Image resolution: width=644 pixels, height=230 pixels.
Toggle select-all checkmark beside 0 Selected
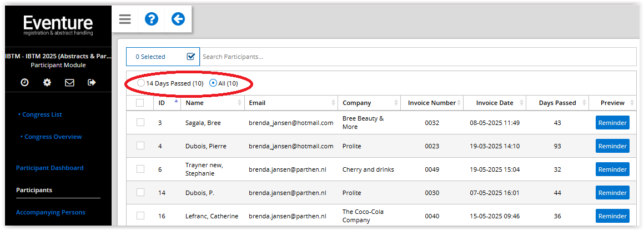190,57
